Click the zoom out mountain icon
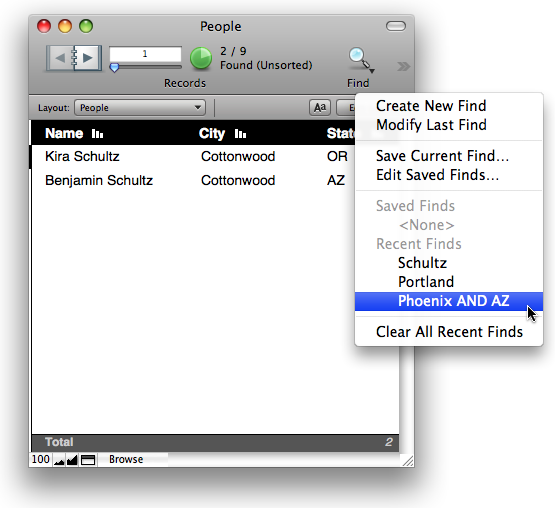This screenshot has height=508, width=555. 59,460
